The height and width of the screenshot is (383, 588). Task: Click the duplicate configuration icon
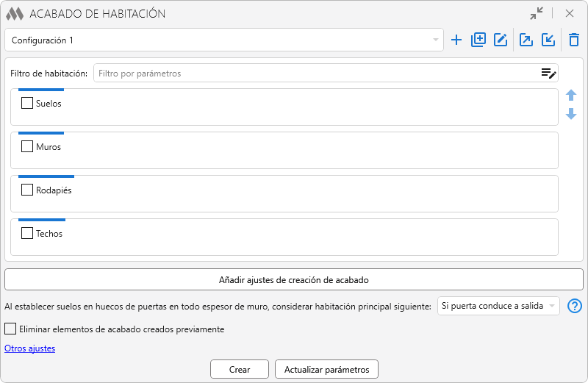tap(478, 40)
